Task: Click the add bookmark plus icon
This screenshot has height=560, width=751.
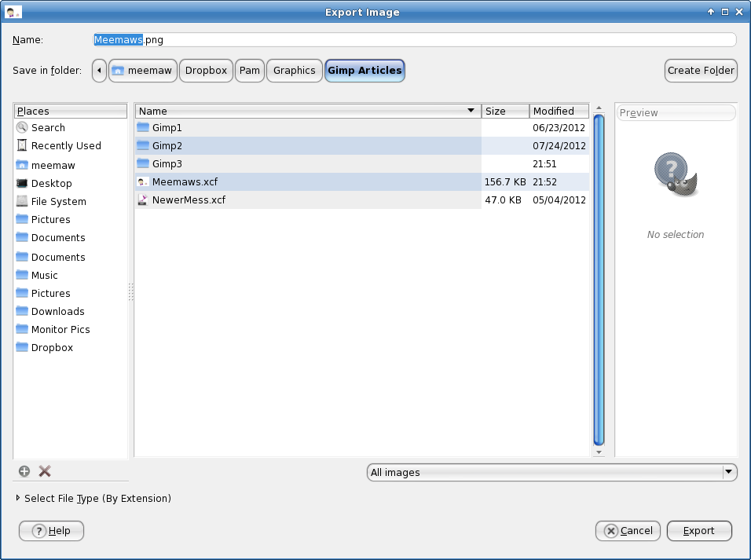Action: (24, 471)
